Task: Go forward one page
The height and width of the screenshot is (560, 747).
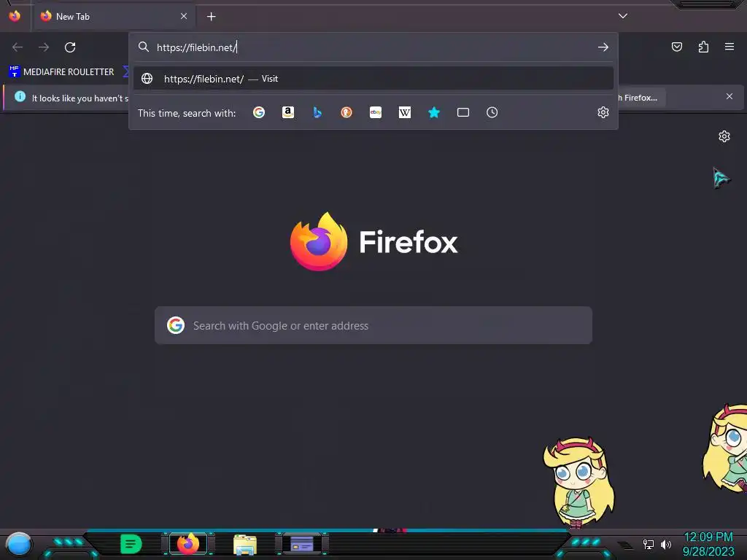Action: (x=44, y=47)
